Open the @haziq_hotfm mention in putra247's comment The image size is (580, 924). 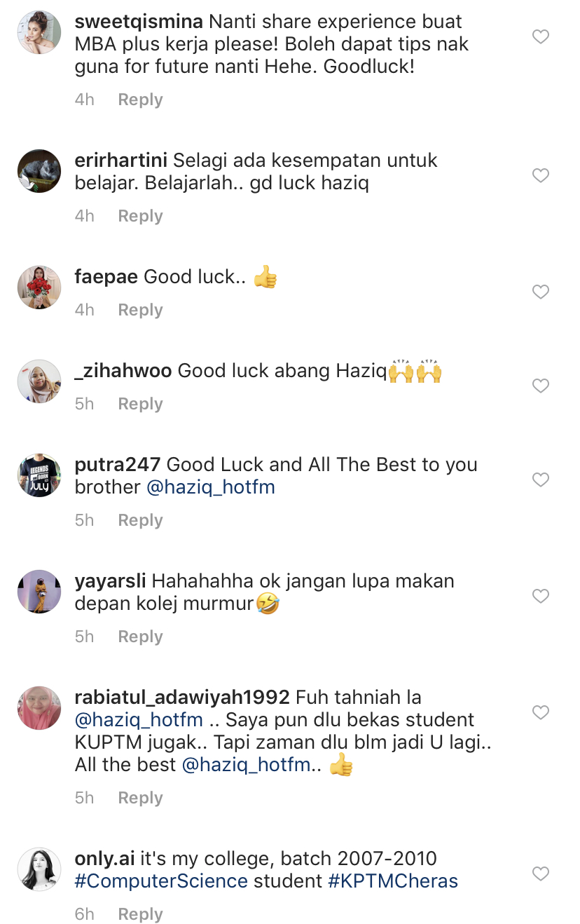click(211, 487)
